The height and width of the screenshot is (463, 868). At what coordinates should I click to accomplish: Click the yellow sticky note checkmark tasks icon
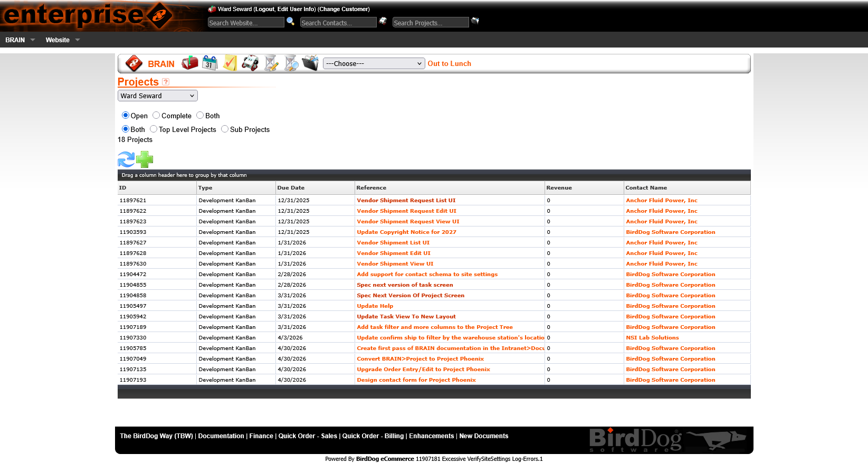pos(230,63)
